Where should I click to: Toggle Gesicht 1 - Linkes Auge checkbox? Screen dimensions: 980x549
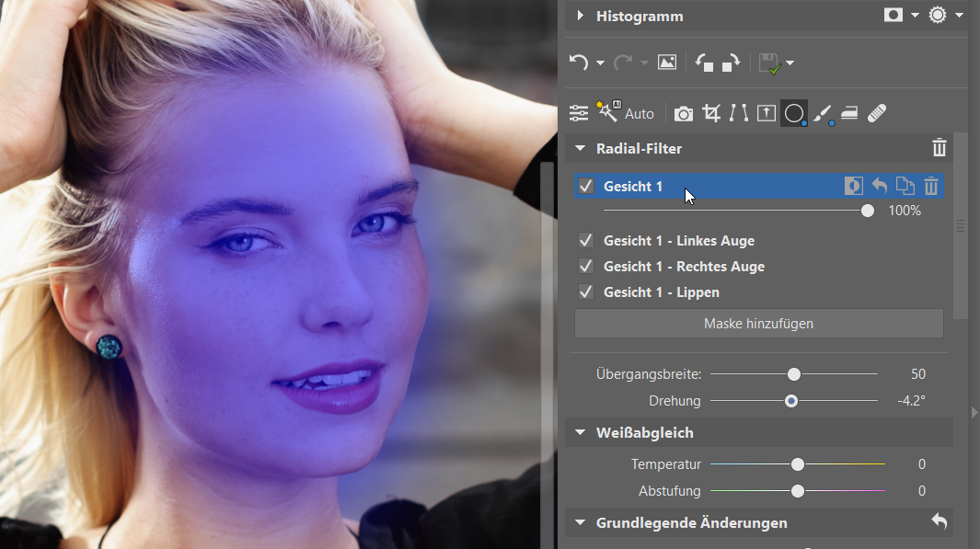[586, 241]
